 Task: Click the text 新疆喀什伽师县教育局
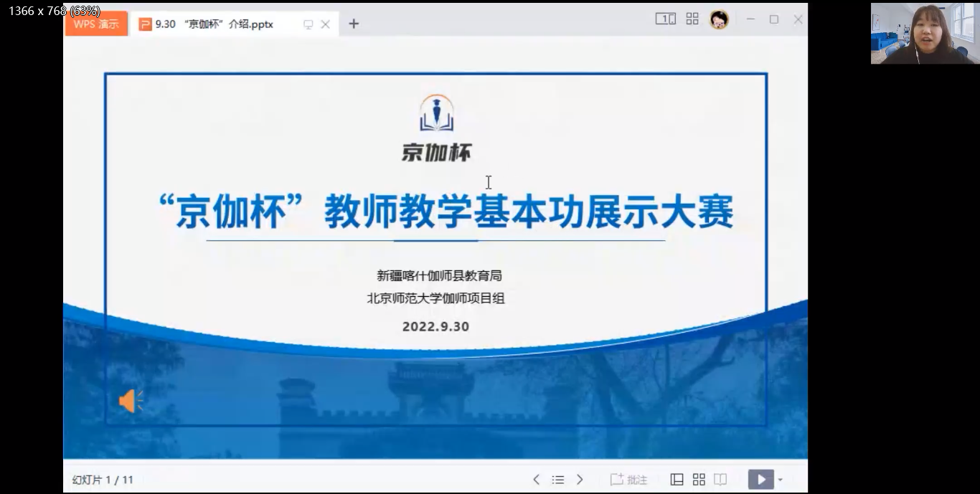pyautogui.click(x=440, y=275)
